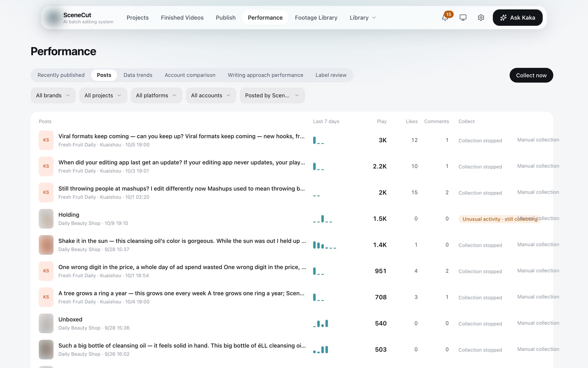Click Last 7 days sparkline for Shake it post
The height and width of the screenshot is (368, 588).
click(x=324, y=245)
